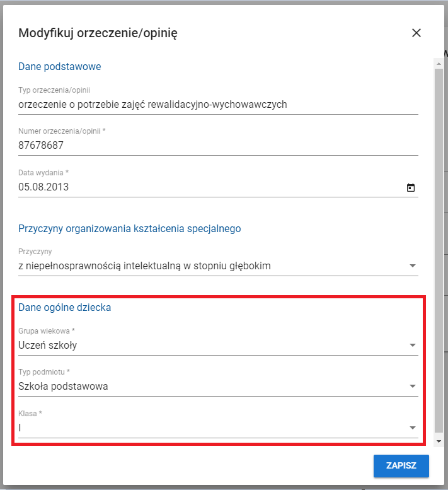
Task: Select the Przyczyny value about niepełnosprawność intelektualna
Action: pos(145,266)
